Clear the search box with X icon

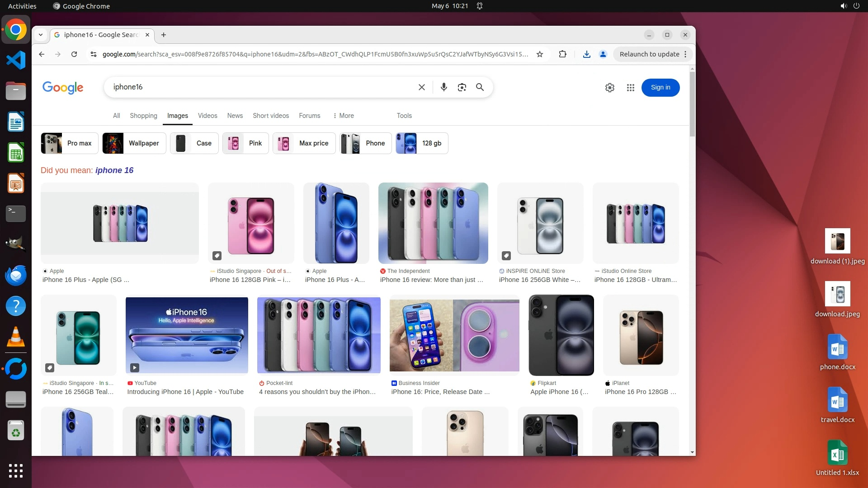(421, 87)
